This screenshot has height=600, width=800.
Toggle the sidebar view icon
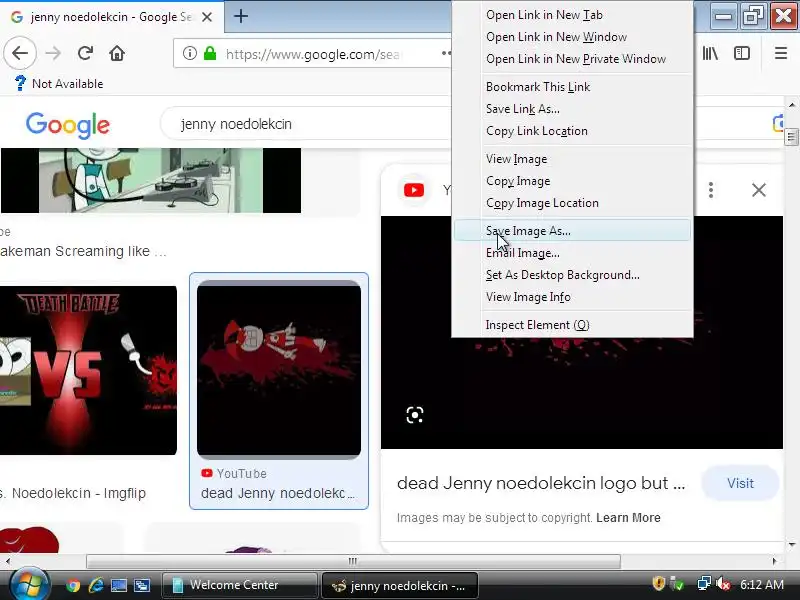tap(742, 53)
